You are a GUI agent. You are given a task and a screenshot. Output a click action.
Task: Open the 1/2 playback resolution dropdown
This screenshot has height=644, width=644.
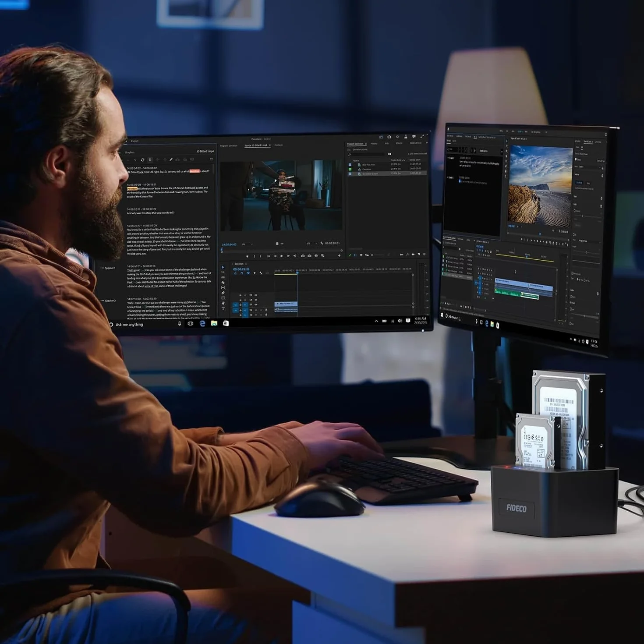(311, 243)
